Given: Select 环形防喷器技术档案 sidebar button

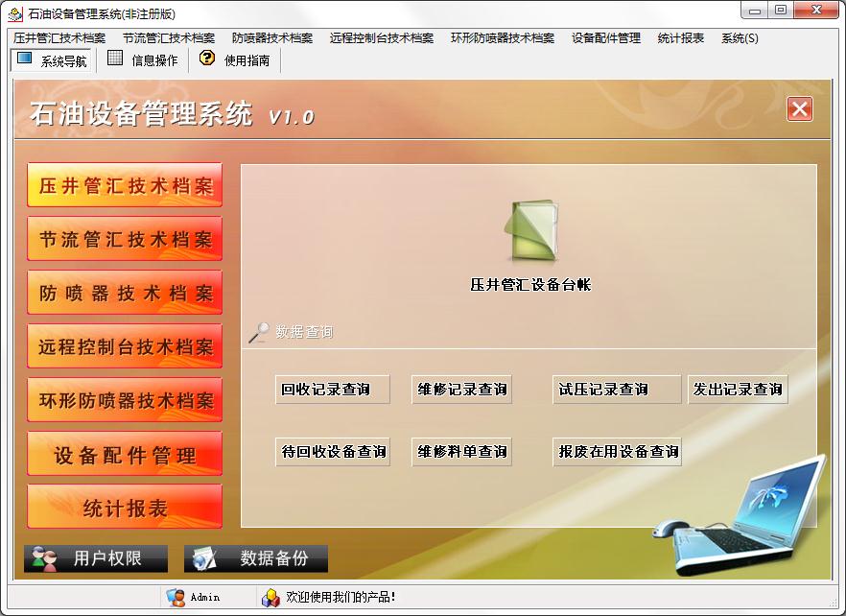Looking at the screenshot, I should coord(125,400).
